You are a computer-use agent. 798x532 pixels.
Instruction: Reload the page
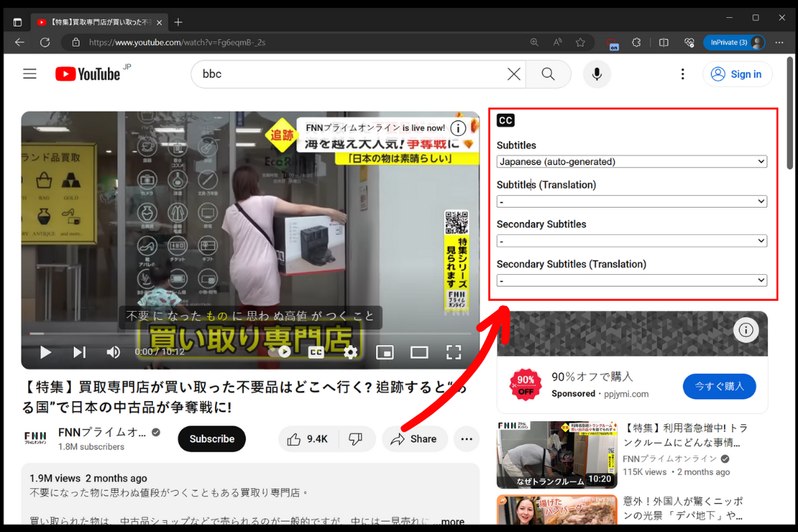[45, 42]
